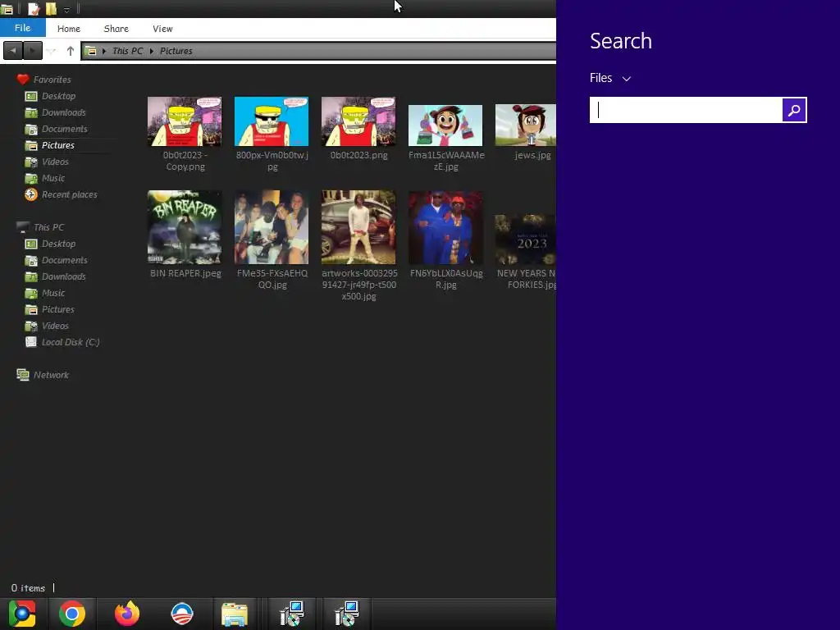Click Pictures in the address bar
The width and height of the screenshot is (840, 630).
pos(176,51)
